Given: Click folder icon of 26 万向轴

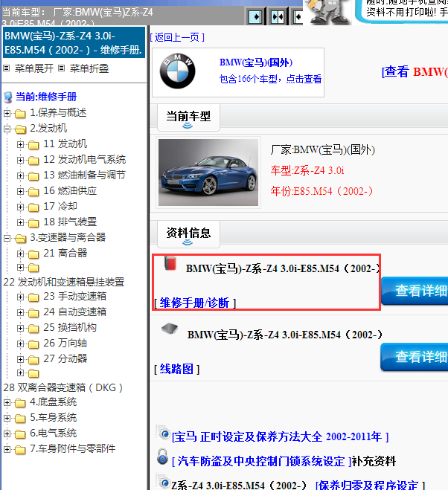Looking at the screenshot, I should click(33, 344).
